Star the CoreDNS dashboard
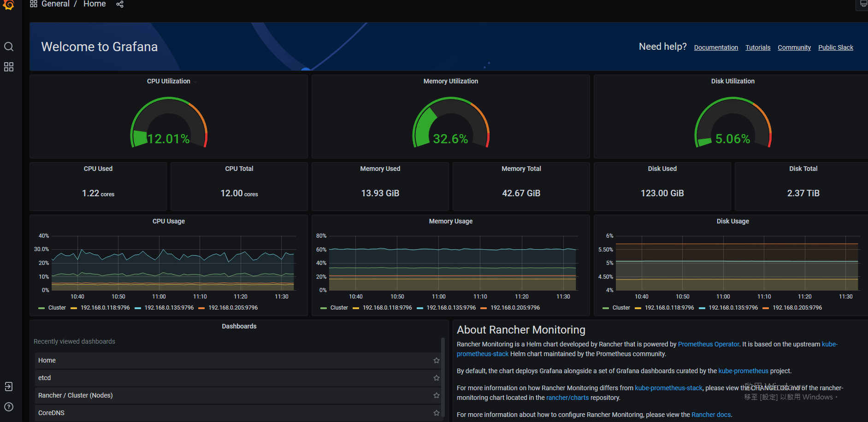This screenshot has width=868, height=422. pyautogui.click(x=437, y=413)
